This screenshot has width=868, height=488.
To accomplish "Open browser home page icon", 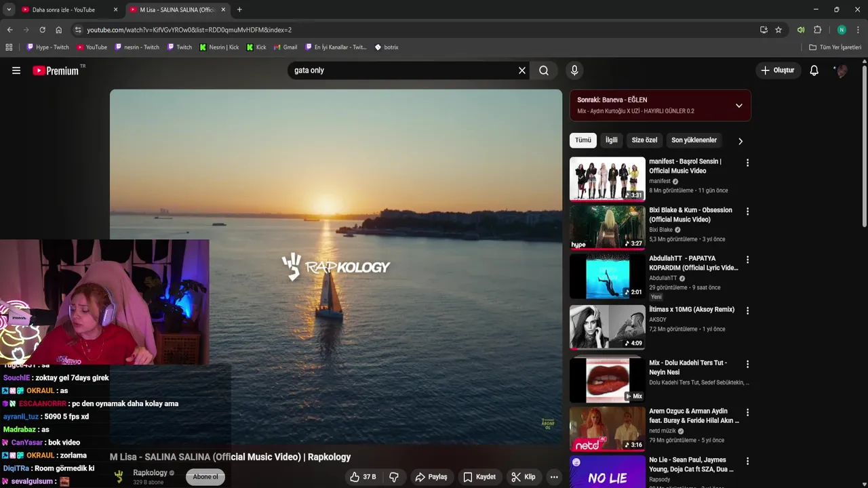I will tap(58, 30).
